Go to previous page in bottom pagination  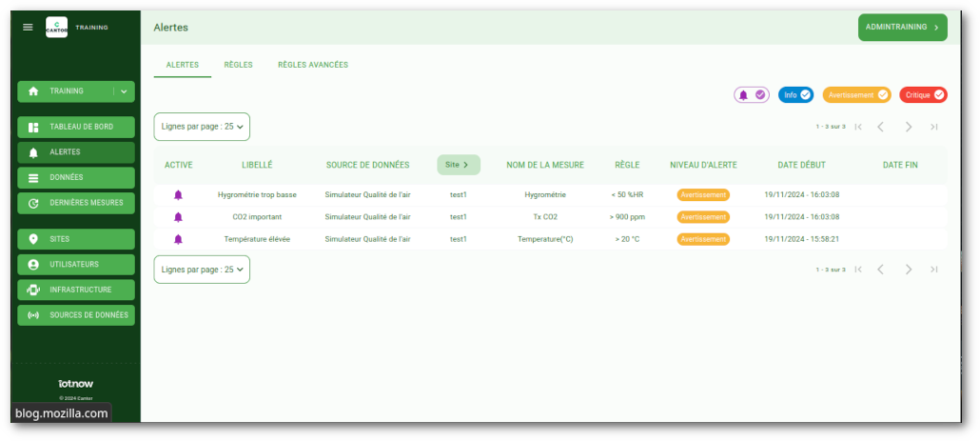(x=881, y=270)
